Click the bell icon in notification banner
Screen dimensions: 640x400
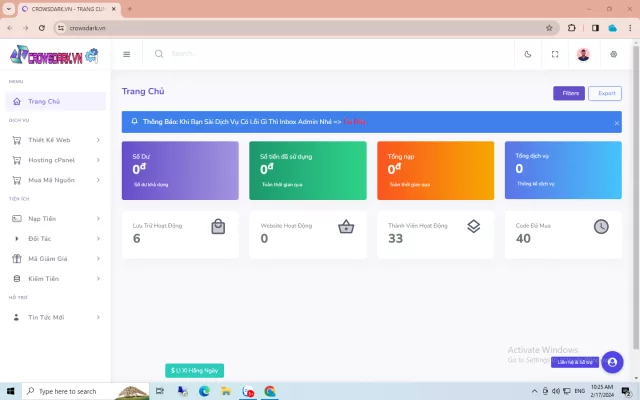tap(134, 121)
